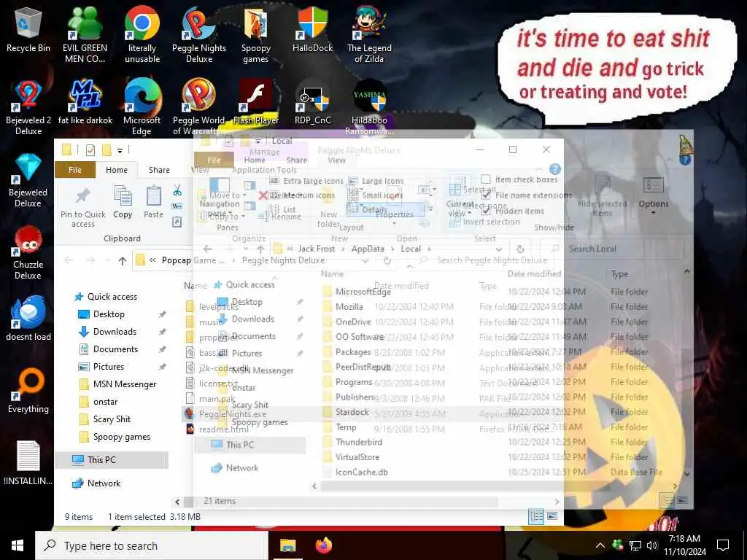This screenshot has height=560, width=747.
Task: Select Quick access in navigation pane
Action: [112, 297]
